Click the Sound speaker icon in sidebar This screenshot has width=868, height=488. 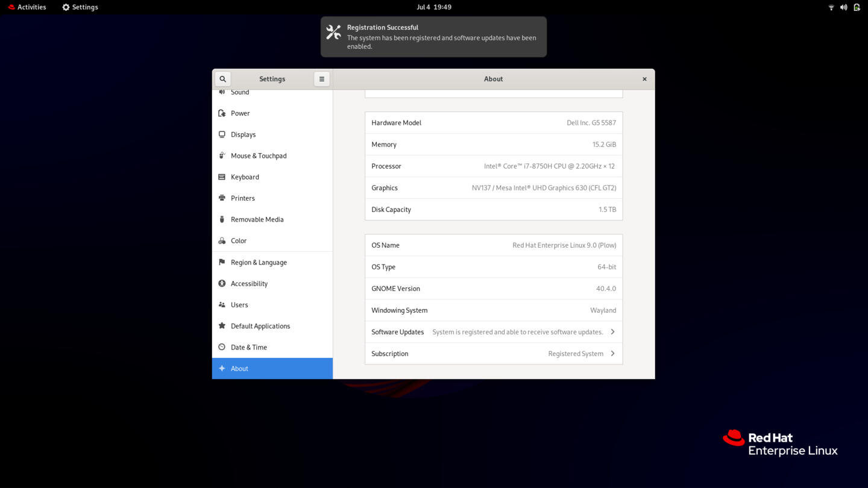pyautogui.click(x=222, y=92)
